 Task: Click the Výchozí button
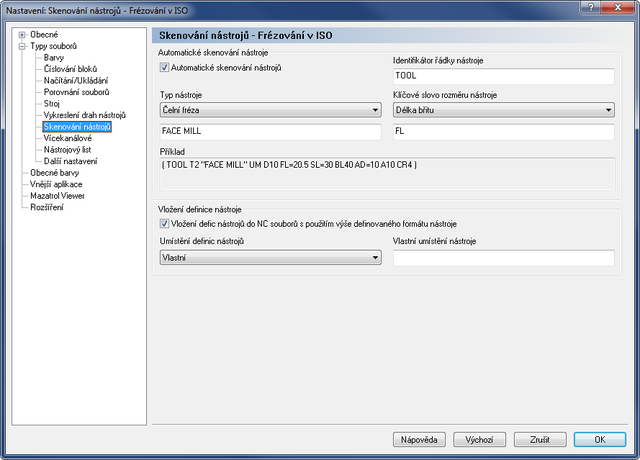(x=480, y=440)
